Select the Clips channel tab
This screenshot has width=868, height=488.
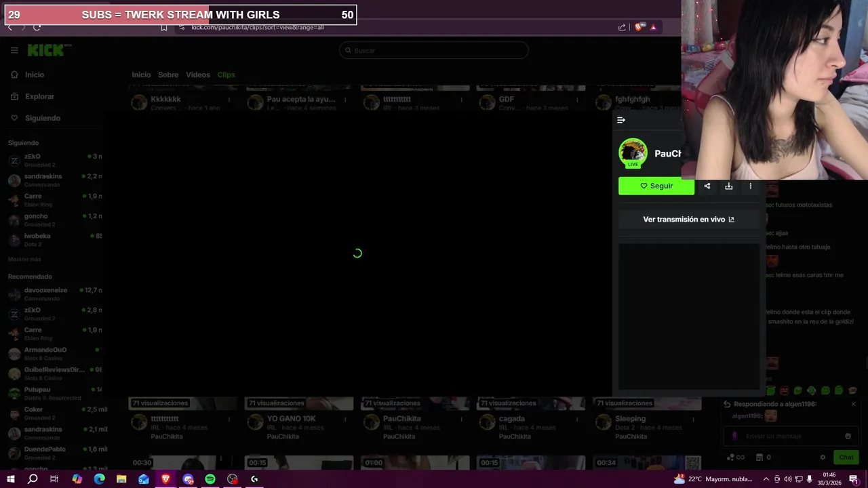click(226, 75)
